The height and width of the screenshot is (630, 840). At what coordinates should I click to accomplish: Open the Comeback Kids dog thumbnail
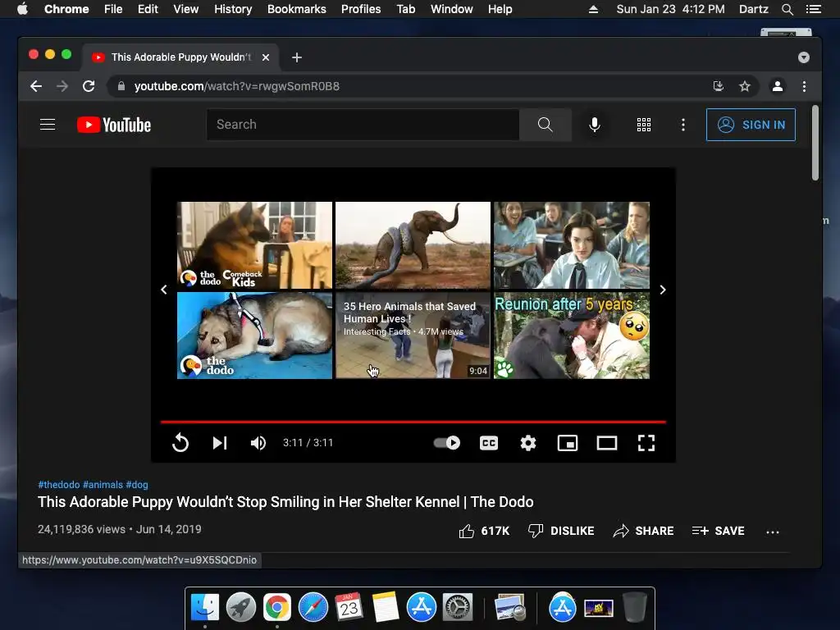coord(254,245)
